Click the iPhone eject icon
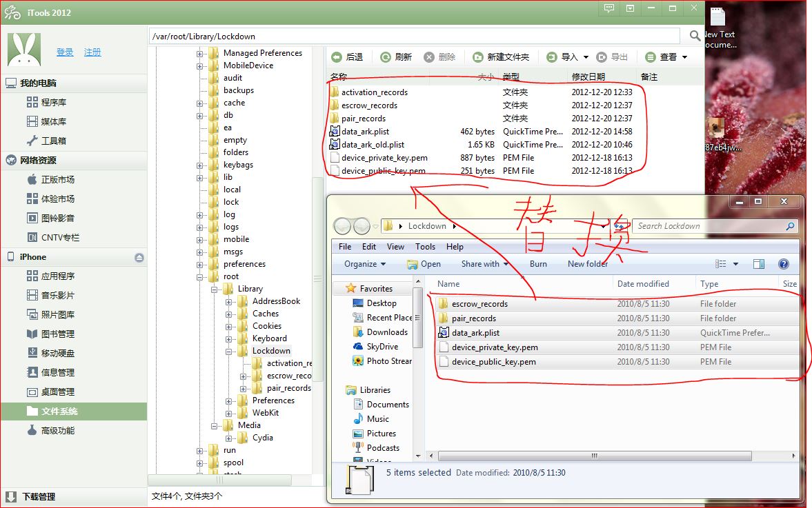The height and width of the screenshot is (508, 812). [139, 257]
